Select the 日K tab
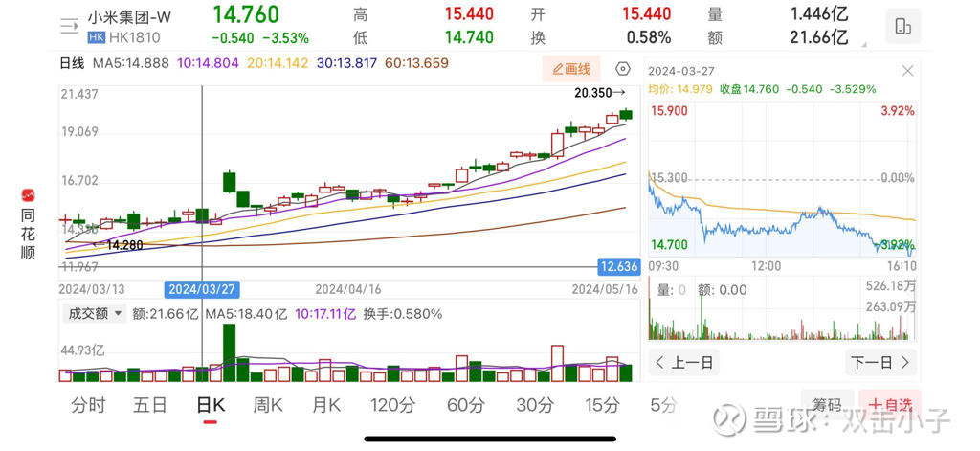Image resolution: width=980 pixels, height=451 pixels. (210, 405)
